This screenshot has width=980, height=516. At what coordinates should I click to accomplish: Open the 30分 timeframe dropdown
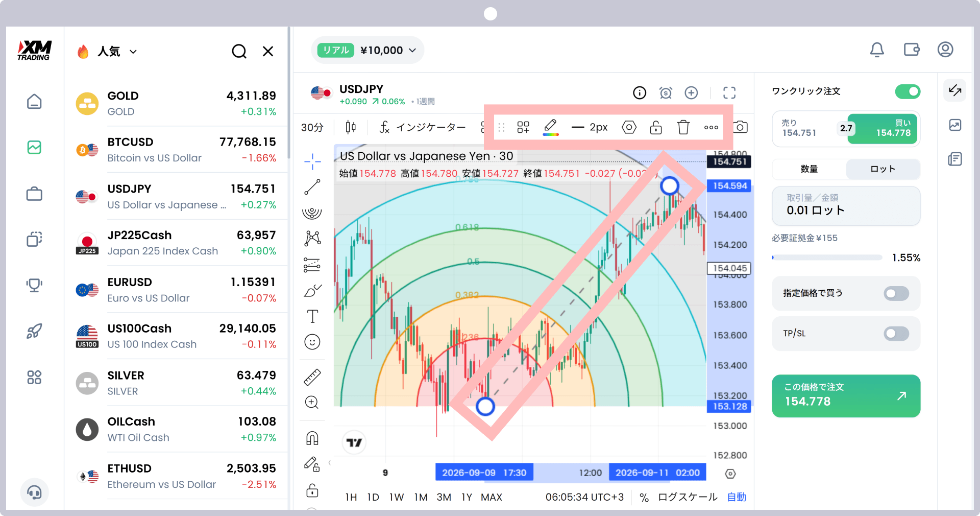coord(312,127)
